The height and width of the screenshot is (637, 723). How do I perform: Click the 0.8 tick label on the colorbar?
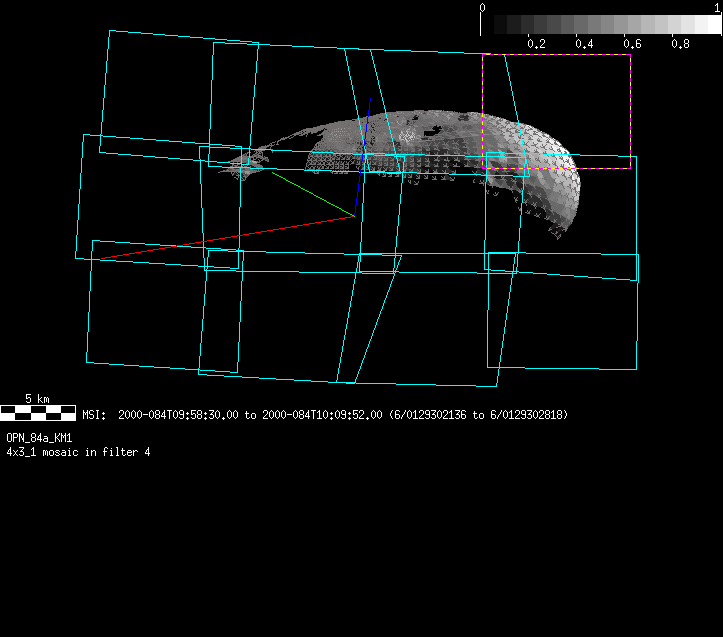(680, 44)
